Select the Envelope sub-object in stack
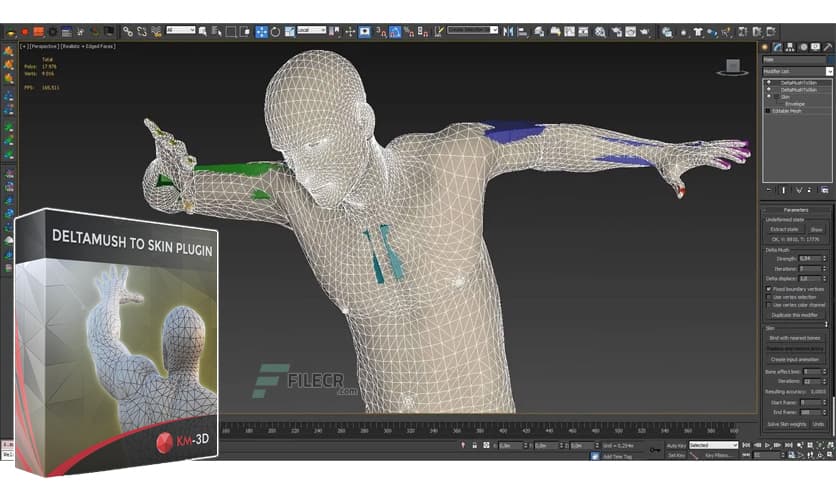The height and width of the screenshot is (484, 836). pos(794,104)
